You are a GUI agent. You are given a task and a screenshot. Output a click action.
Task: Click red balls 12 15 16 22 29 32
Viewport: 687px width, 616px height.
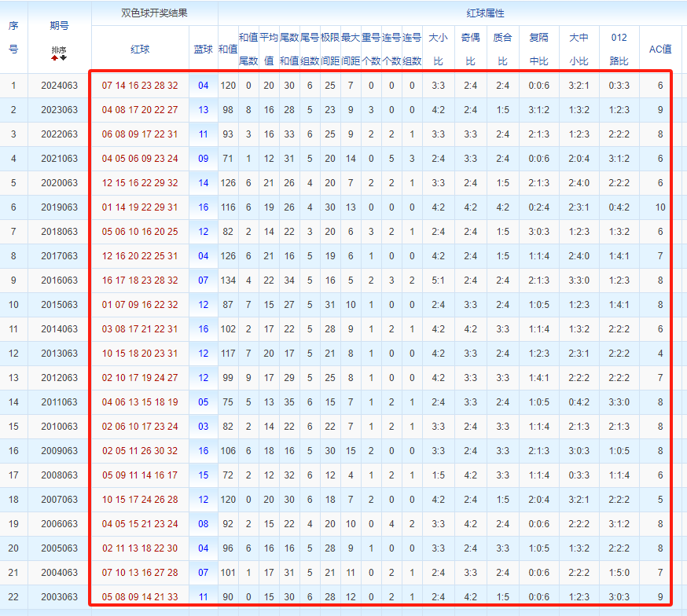[x=140, y=183]
